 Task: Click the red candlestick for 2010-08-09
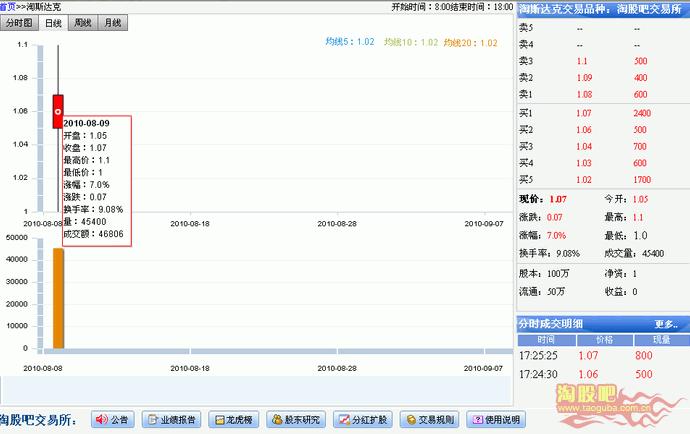(x=58, y=112)
